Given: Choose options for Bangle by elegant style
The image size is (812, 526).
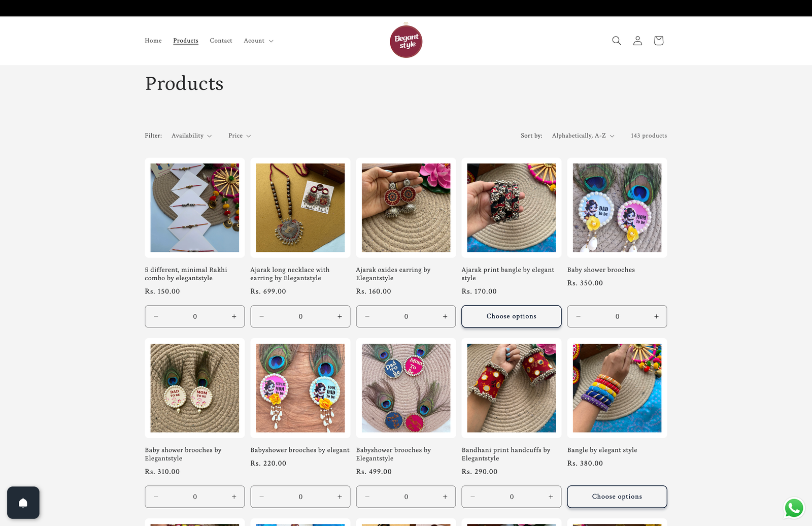Looking at the screenshot, I should 617,497.
